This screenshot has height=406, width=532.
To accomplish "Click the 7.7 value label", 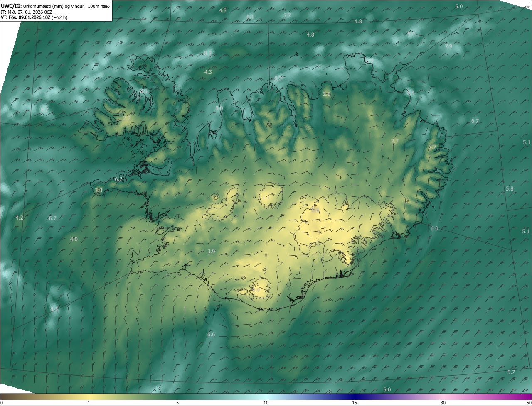I will point(287,15).
